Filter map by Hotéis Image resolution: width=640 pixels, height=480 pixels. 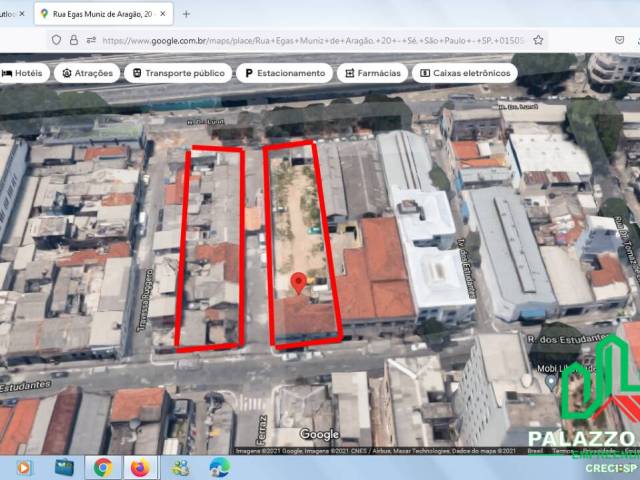[x=22, y=73]
